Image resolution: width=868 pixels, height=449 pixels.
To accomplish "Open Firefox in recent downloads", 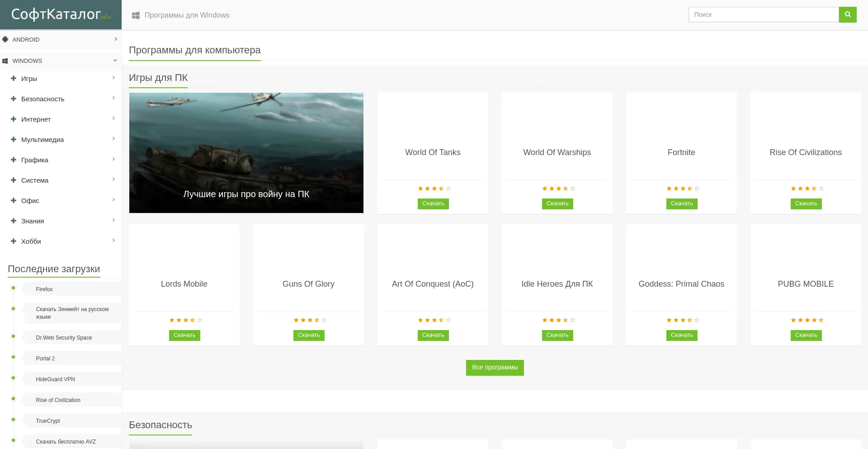I will (44, 289).
